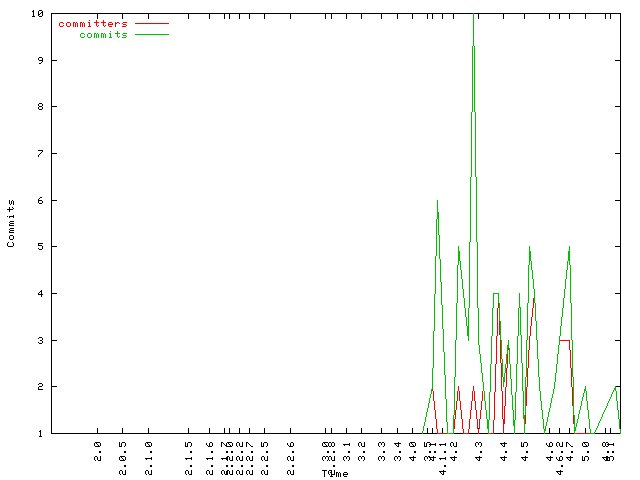Click the 7 value on the y-axis

click(x=39, y=154)
